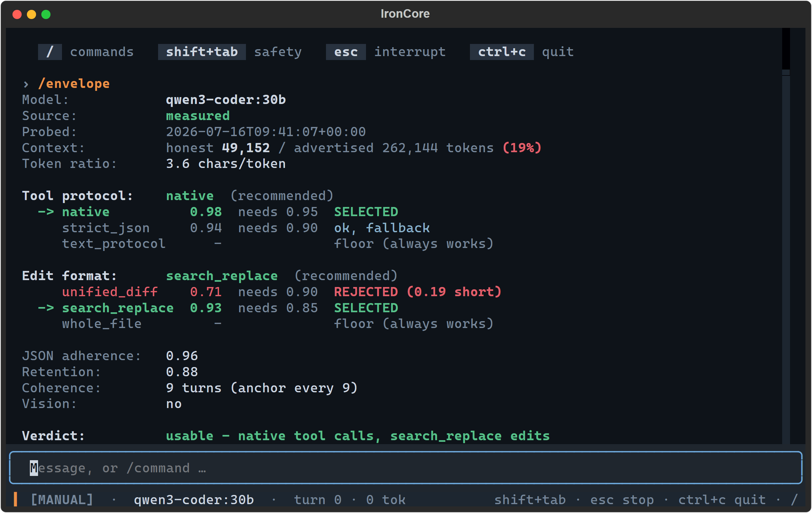Click the ctrl+c quit key badge
This screenshot has height=513, width=812.
[502, 52]
